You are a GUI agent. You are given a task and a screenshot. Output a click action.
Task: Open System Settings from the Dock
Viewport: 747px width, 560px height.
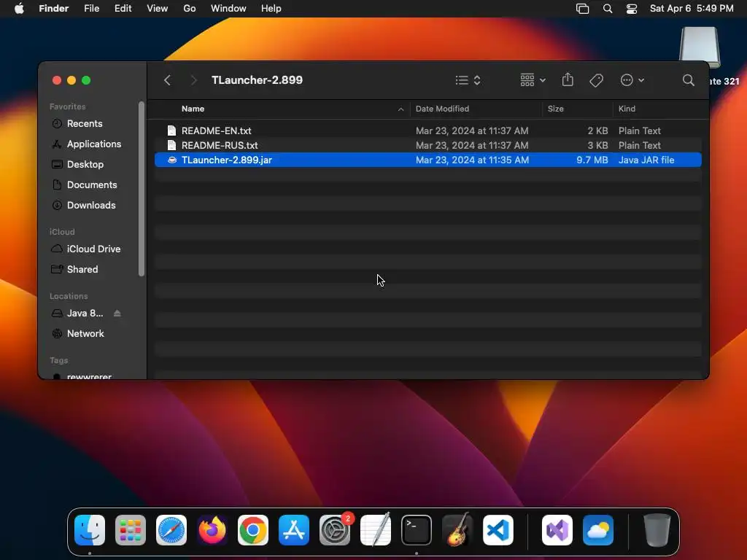click(335, 530)
